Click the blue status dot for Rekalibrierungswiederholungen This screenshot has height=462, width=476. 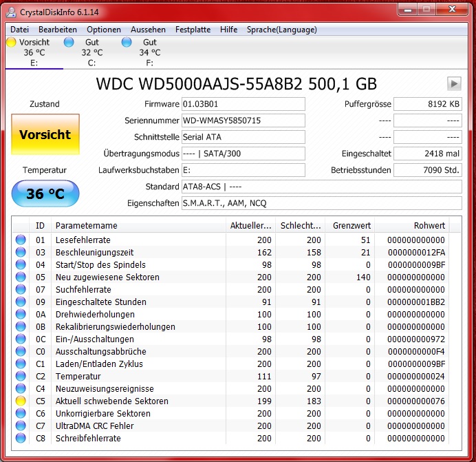click(x=21, y=326)
